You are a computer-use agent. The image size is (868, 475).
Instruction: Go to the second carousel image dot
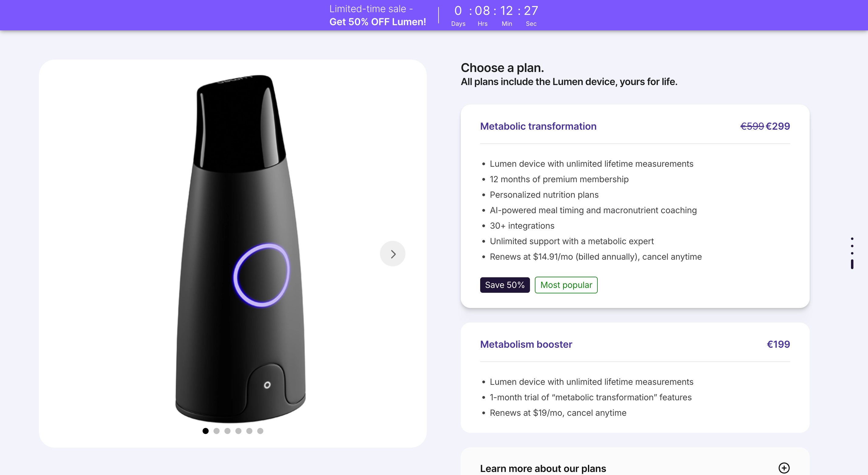216,431
